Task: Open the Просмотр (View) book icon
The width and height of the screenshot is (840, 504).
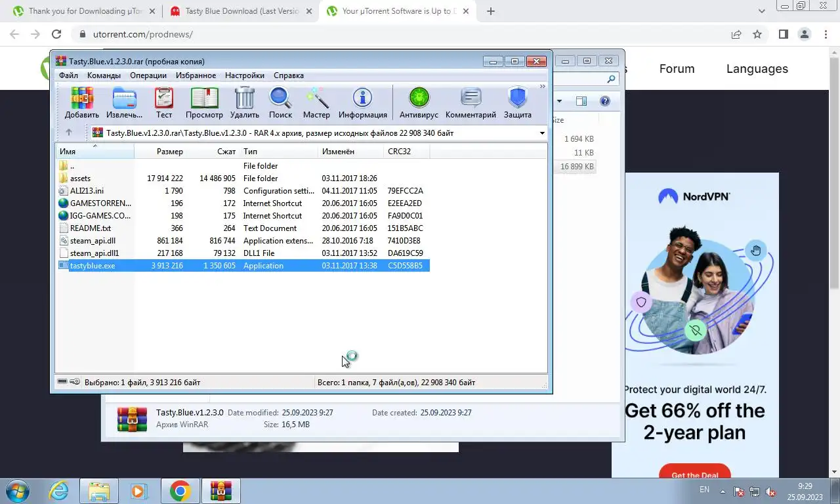Action: pos(204,103)
